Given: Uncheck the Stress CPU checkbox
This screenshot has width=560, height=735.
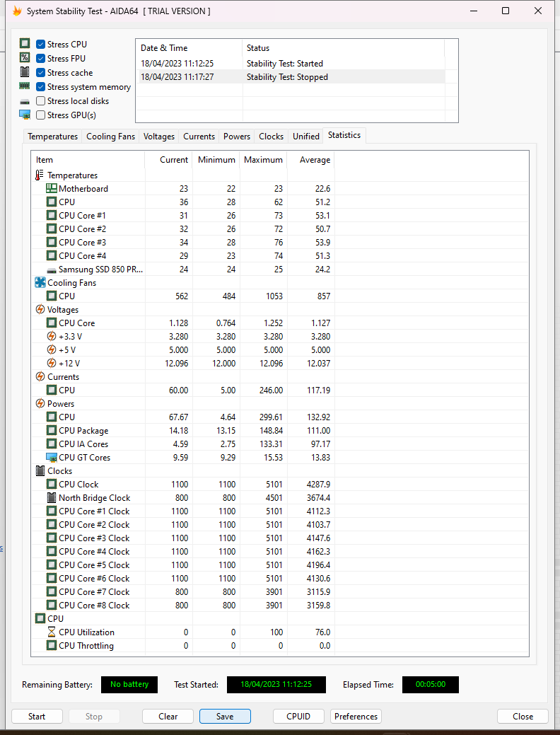Looking at the screenshot, I should coord(41,44).
